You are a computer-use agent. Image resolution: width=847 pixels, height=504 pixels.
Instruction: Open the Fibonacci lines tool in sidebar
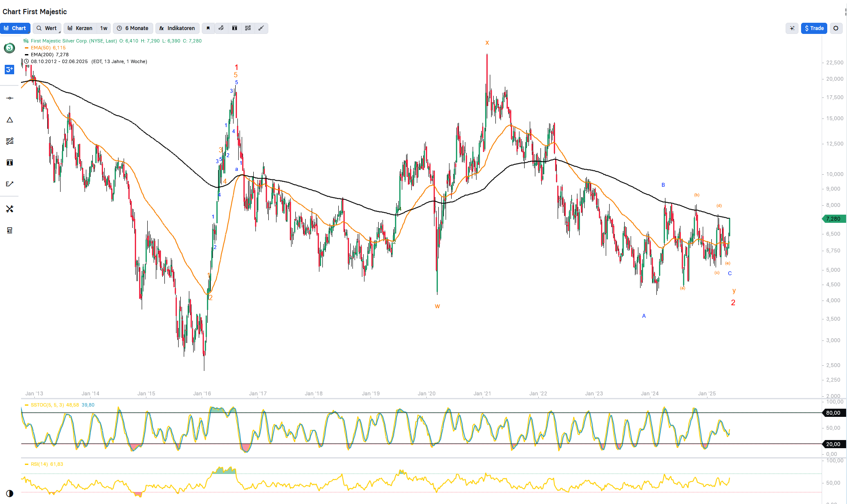pyautogui.click(x=9, y=141)
